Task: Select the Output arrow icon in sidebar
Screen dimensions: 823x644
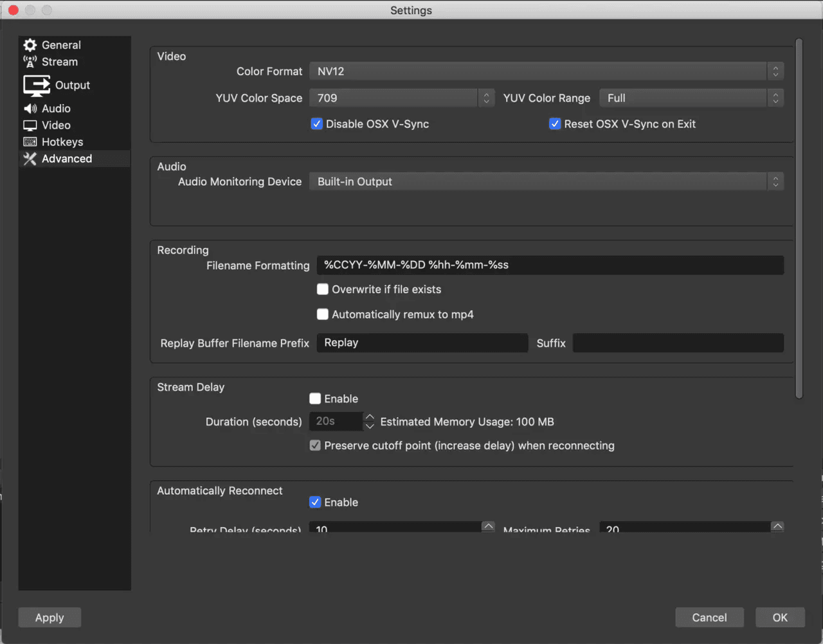Action: tap(37, 85)
